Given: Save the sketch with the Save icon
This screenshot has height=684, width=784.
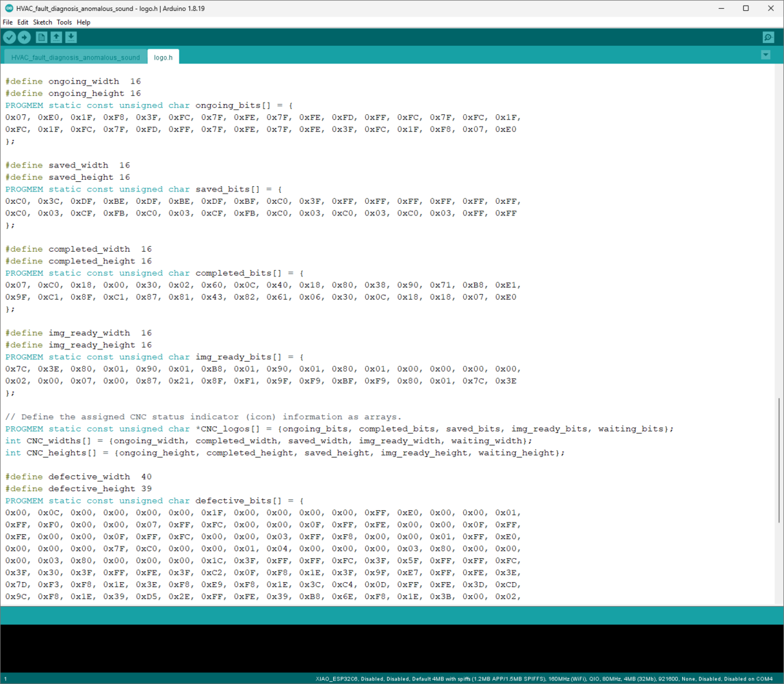Looking at the screenshot, I should pos(71,37).
